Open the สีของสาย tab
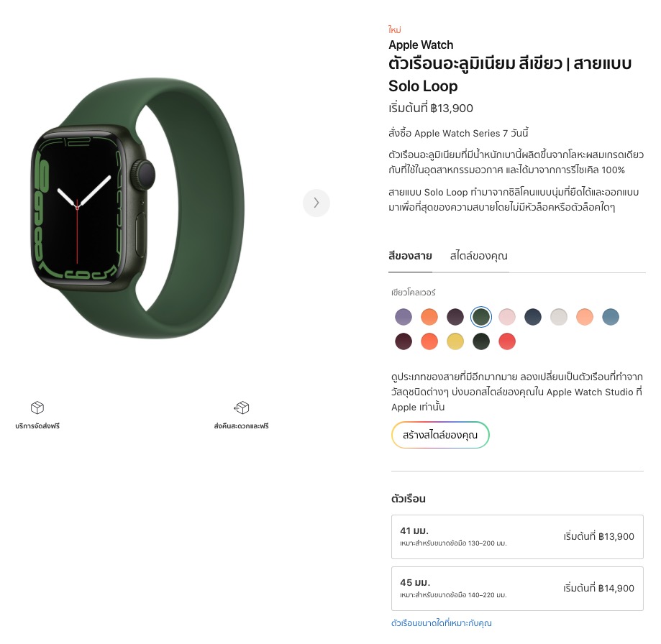Viewport: 661px width, 644px height. 410,256
